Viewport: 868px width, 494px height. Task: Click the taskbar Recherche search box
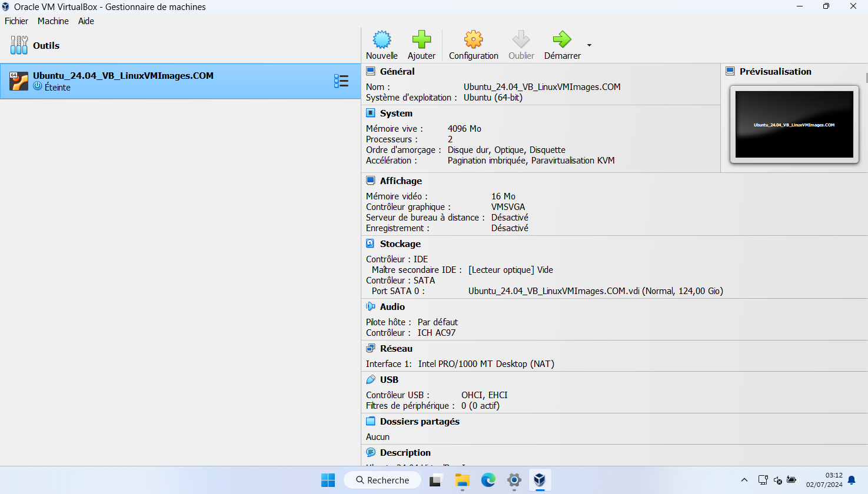pyautogui.click(x=383, y=480)
